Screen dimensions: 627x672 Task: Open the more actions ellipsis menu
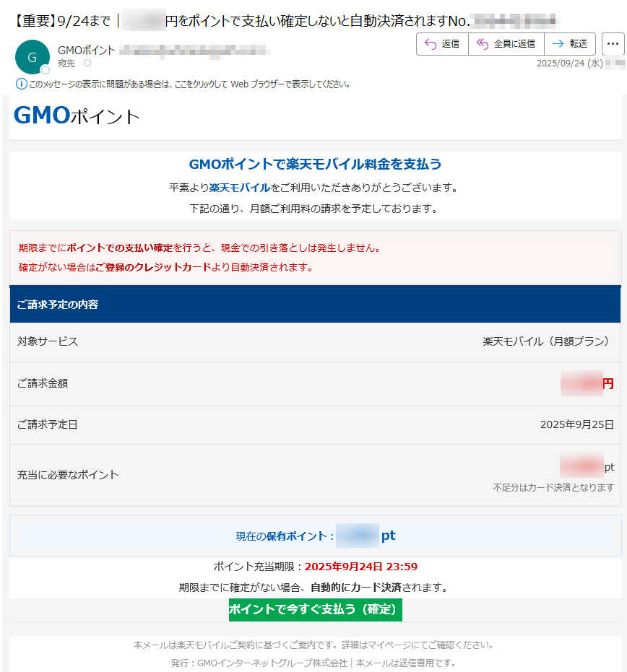(x=613, y=44)
